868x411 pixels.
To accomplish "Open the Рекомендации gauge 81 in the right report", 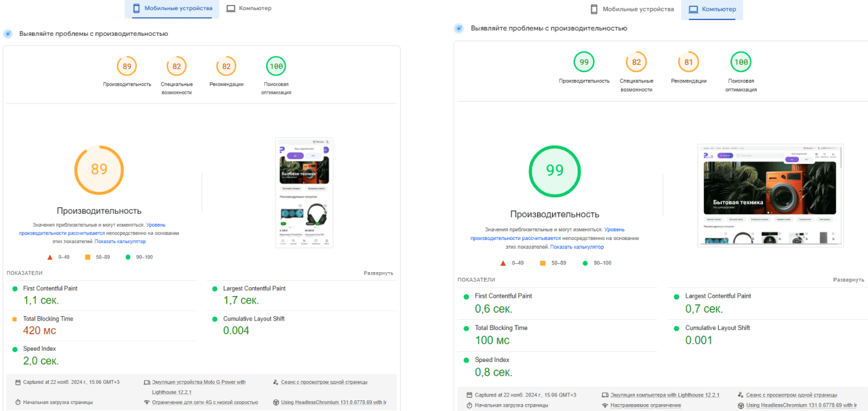I will pyautogui.click(x=689, y=62).
